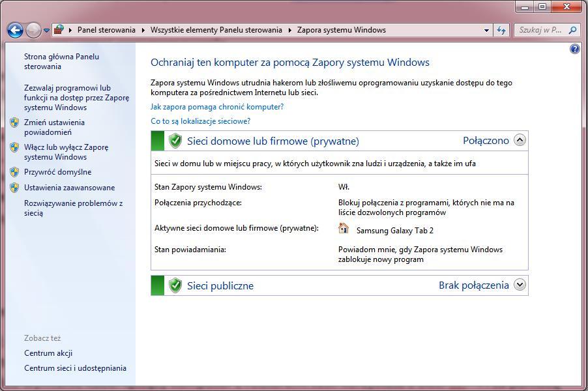The width and height of the screenshot is (588, 391).
Task: Click the house icon beside Samsung Galaxy Tab 2
Action: click(x=343, y=228)
